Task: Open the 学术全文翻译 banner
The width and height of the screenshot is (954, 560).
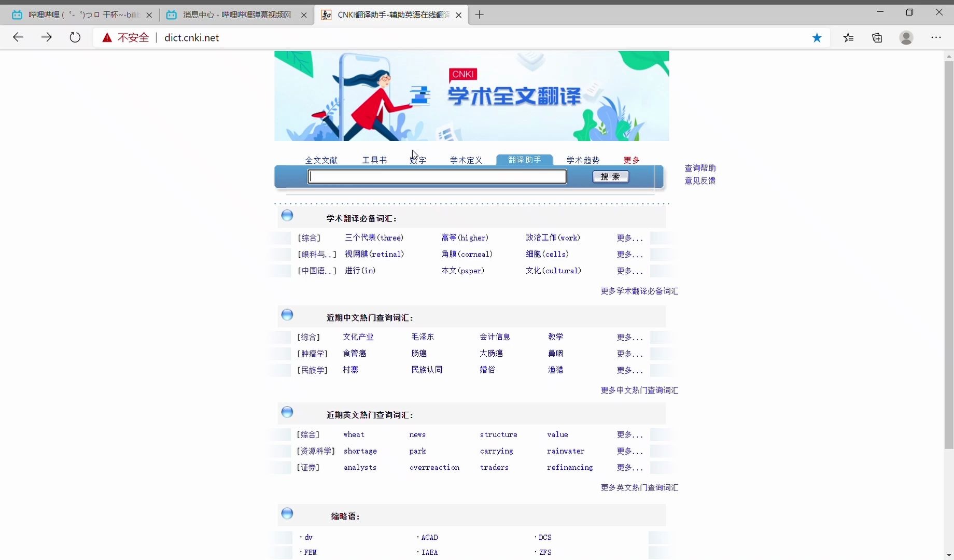Action: [x=472, y=96]
